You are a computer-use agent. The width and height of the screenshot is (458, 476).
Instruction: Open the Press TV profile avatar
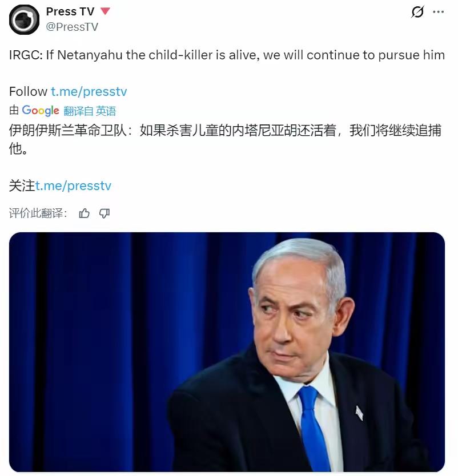point(25,19)
